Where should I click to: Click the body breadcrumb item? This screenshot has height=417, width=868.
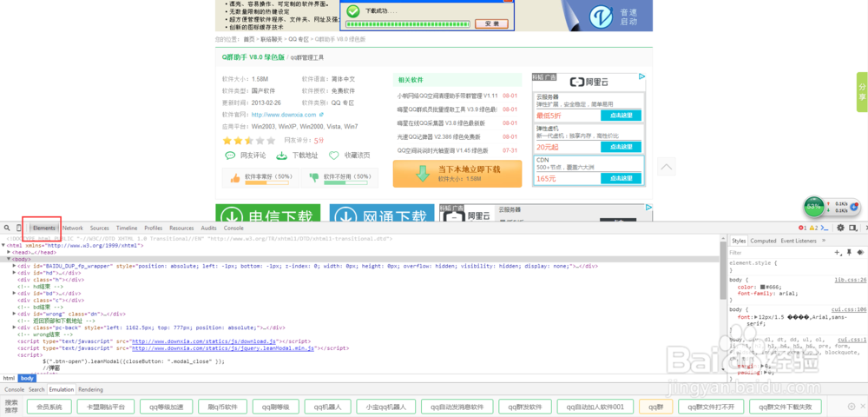coord(26,378)
